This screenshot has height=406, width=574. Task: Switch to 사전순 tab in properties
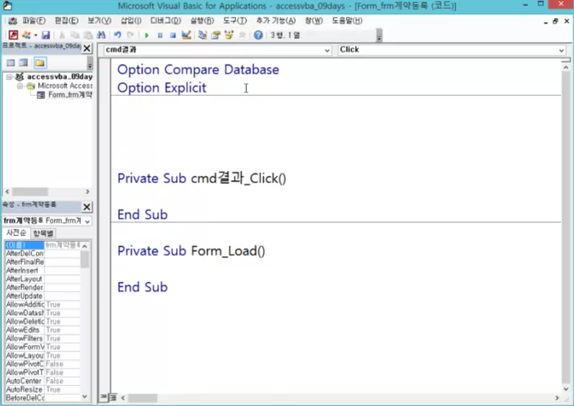pyautogui.click(x=16, y=233)
